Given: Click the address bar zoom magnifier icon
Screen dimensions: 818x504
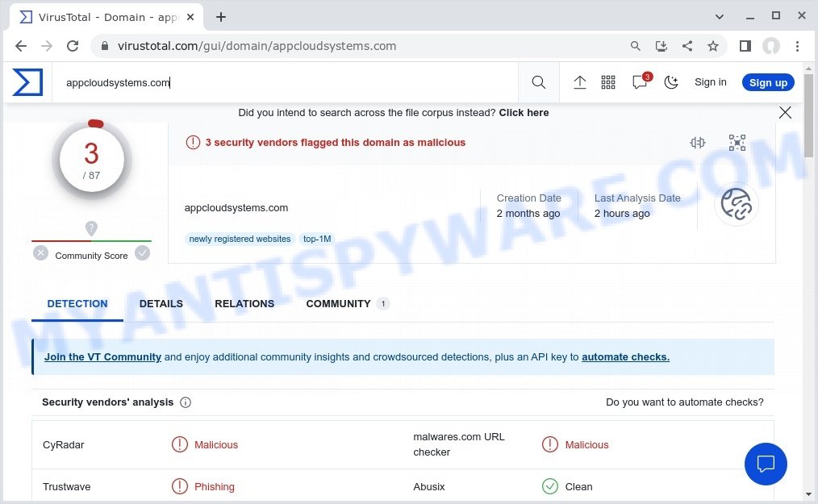Looking at the screenshot, I should tap(635, 46).
